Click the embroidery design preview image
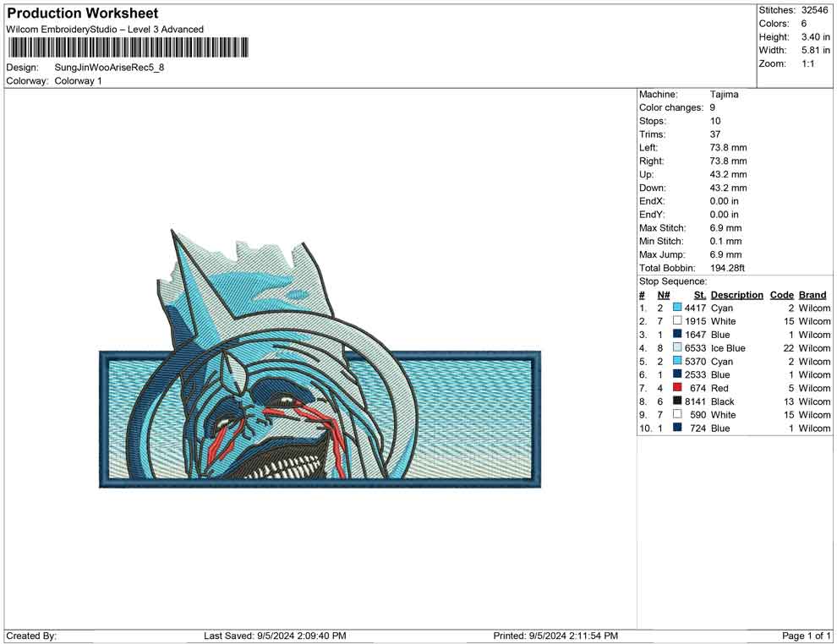Screen dimensions: 837x644 click(320, 358)
